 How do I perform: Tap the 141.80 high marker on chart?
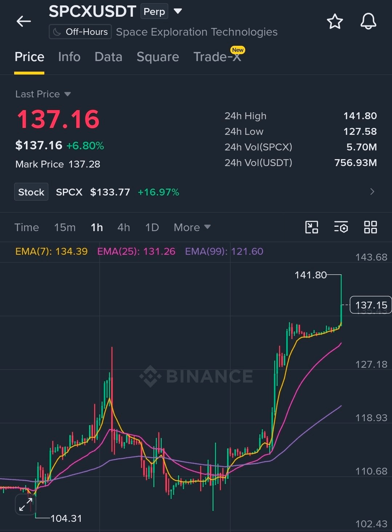pos(311,275)
